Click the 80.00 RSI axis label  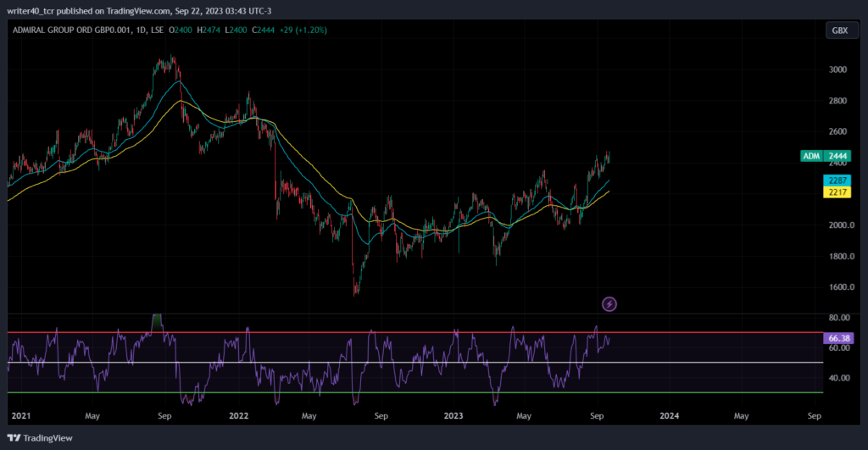839,318
